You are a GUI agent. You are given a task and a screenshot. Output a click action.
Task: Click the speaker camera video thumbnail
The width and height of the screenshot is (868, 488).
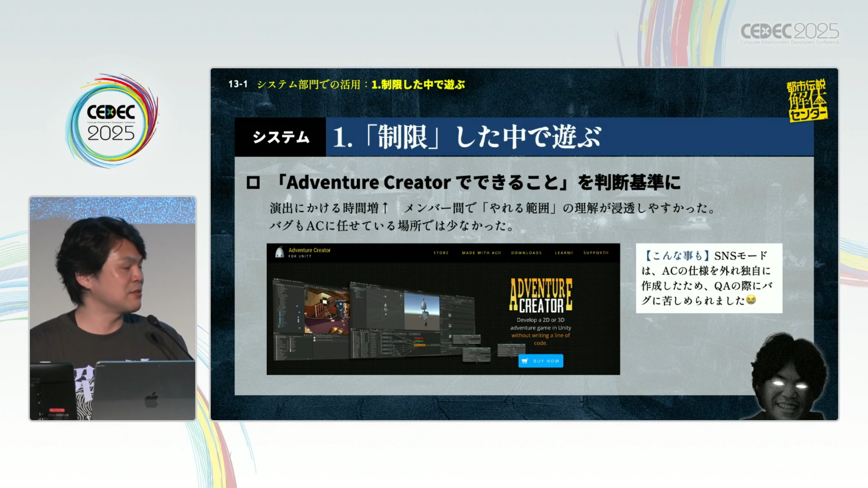pos(113,309)
